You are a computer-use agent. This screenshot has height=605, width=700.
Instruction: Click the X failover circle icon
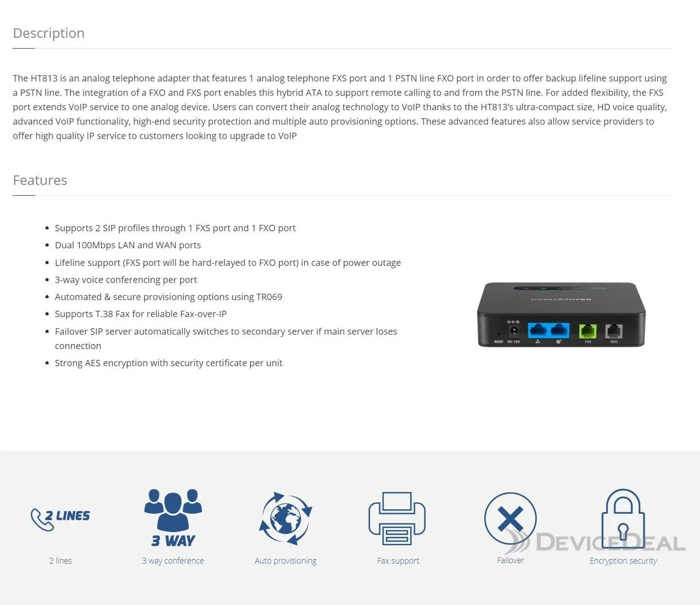point(510,519)
